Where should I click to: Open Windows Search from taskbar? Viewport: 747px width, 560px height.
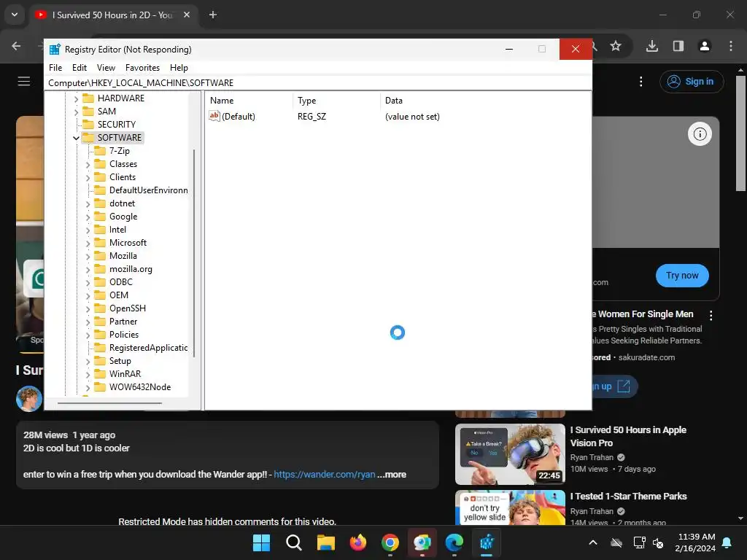[x=293, y=542]
